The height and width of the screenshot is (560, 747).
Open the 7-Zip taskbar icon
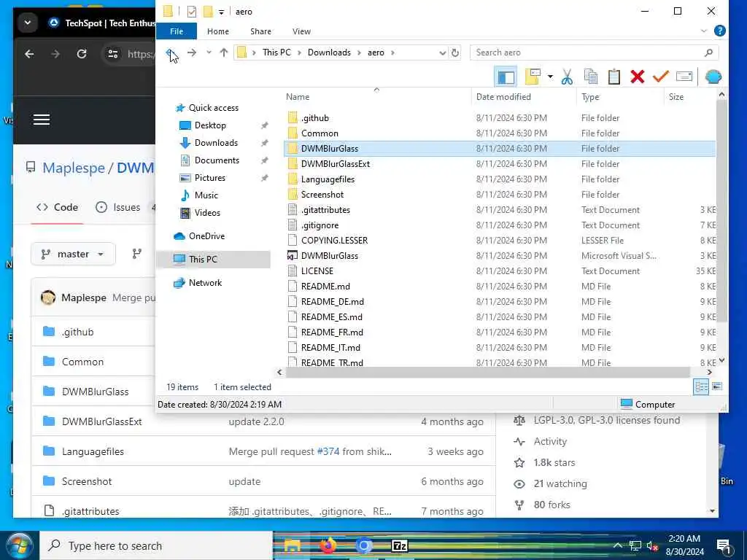[399, 545]
